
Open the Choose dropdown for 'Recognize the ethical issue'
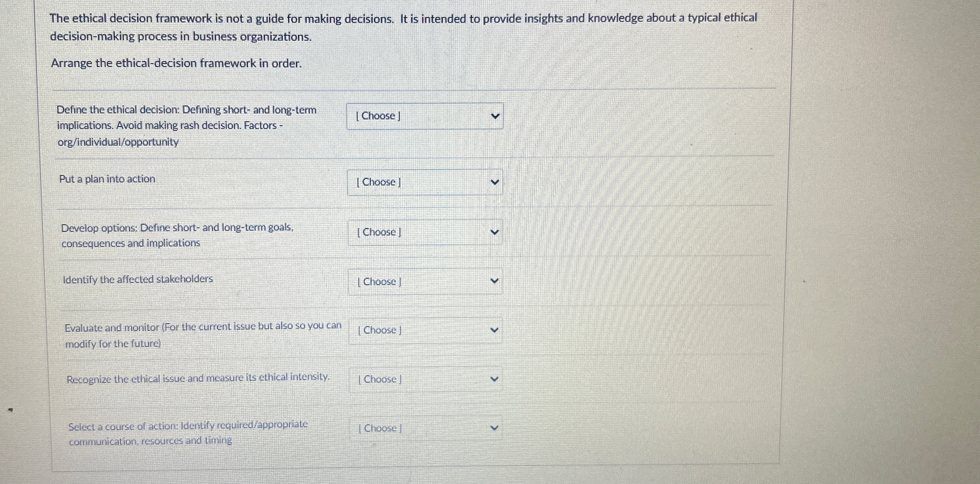click(425, 379)
